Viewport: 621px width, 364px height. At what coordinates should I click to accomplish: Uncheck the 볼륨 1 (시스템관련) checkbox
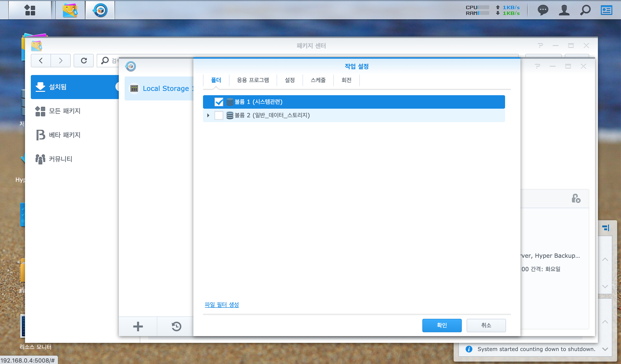(x=219, y=102)
